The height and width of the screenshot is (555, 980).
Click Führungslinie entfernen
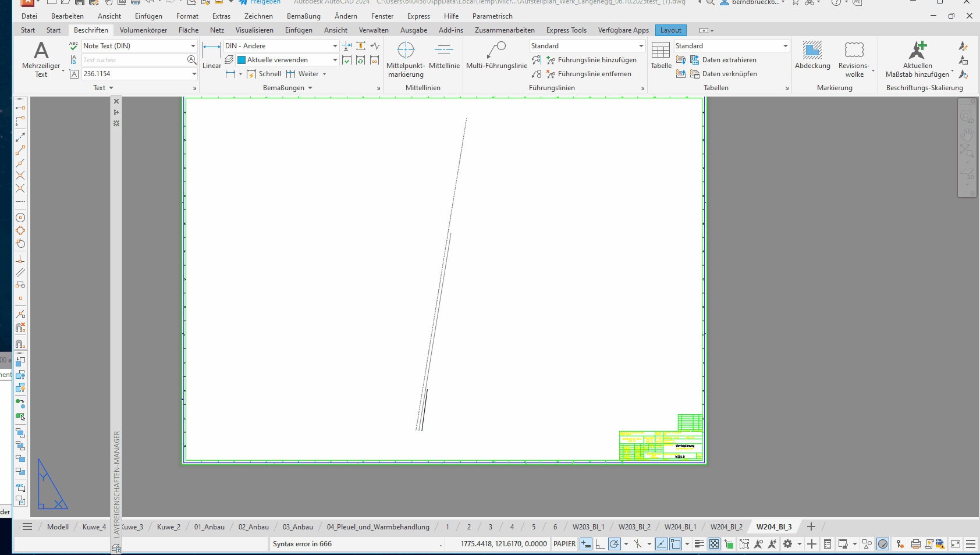click(x=589, y=74)
